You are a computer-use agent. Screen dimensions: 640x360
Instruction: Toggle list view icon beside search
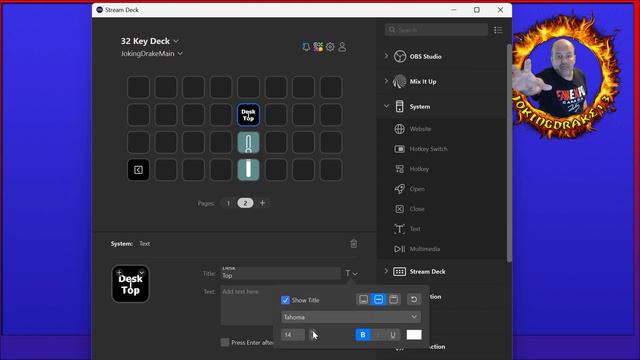pyautogui.click(x=498, y=30)
